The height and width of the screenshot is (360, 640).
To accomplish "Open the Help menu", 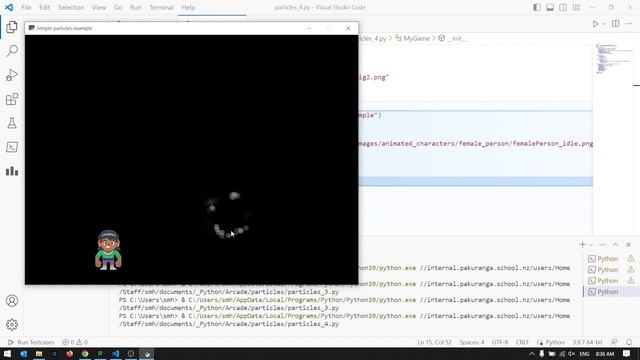I will click(188, 7).
